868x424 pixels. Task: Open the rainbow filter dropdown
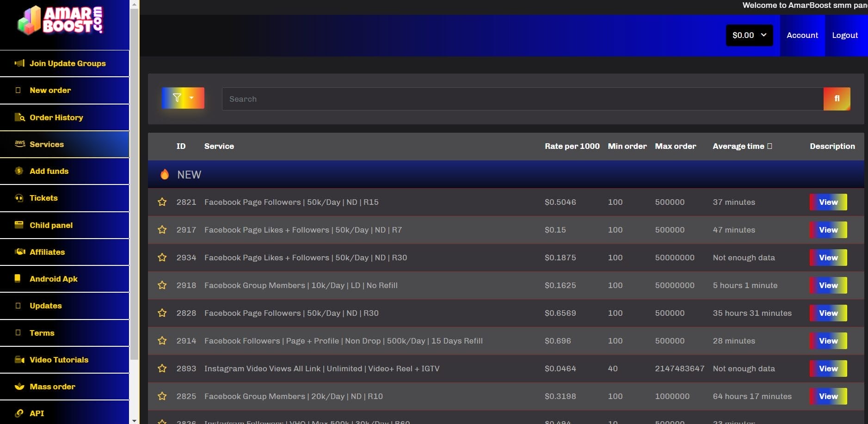183,98
